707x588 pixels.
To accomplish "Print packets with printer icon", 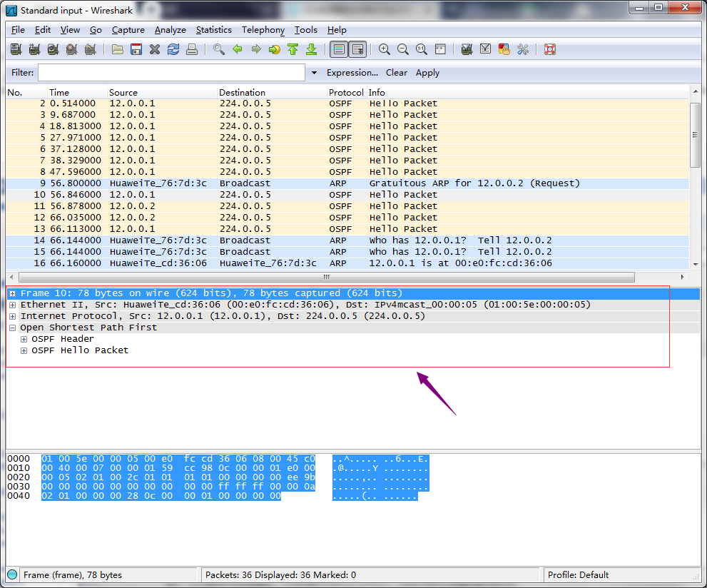I will 192,49.
